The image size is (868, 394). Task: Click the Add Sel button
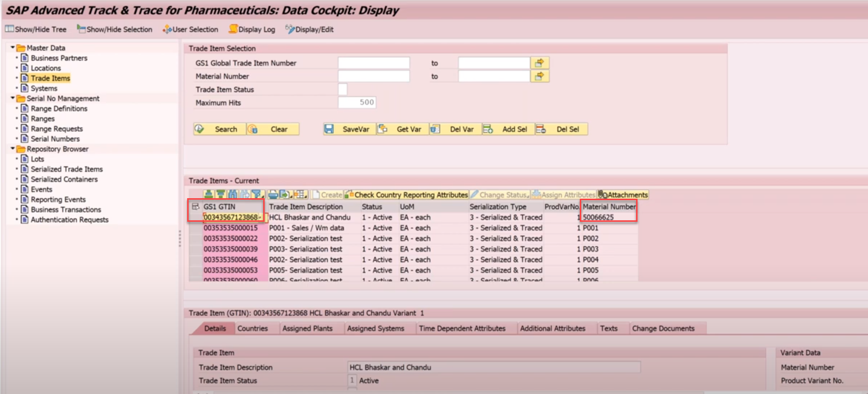coord(509,129)
